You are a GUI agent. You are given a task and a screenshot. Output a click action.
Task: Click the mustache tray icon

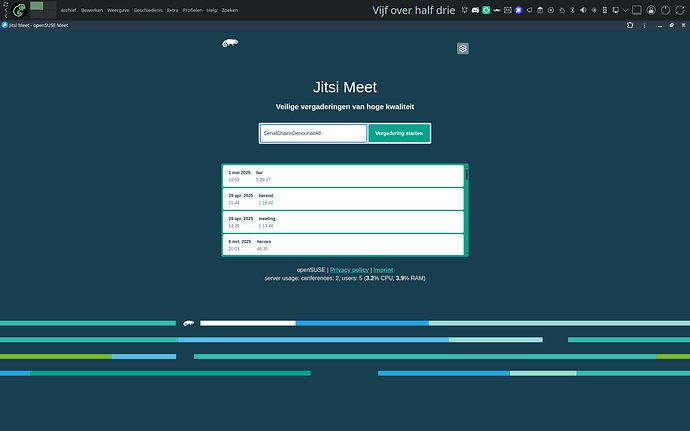[497, 10]
